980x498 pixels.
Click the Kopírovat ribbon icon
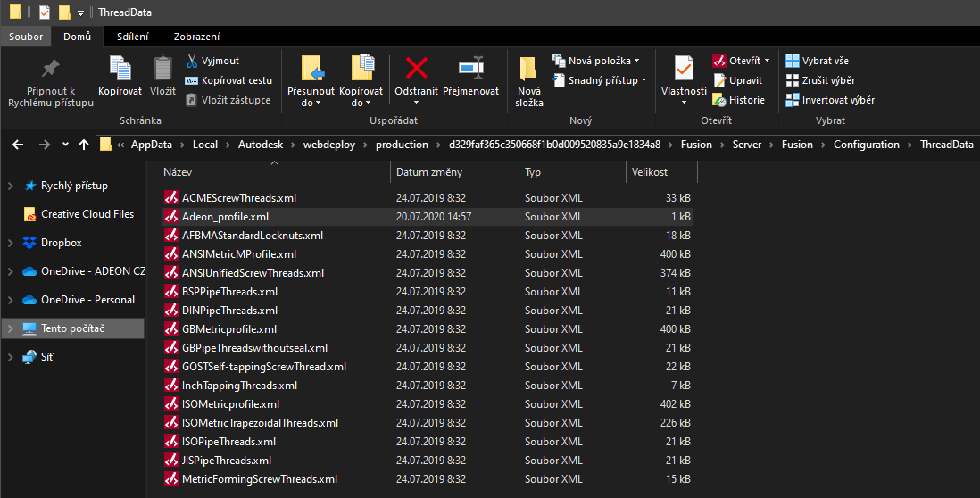tap(120, 69)
